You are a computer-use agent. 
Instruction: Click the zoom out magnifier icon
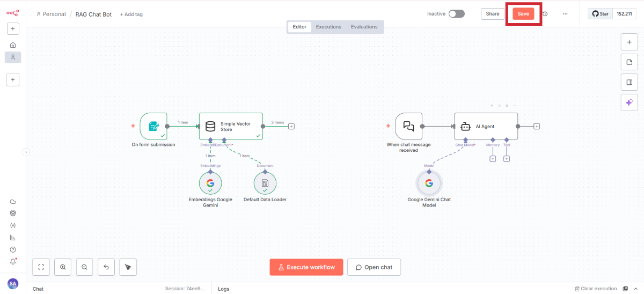(84, 267)
